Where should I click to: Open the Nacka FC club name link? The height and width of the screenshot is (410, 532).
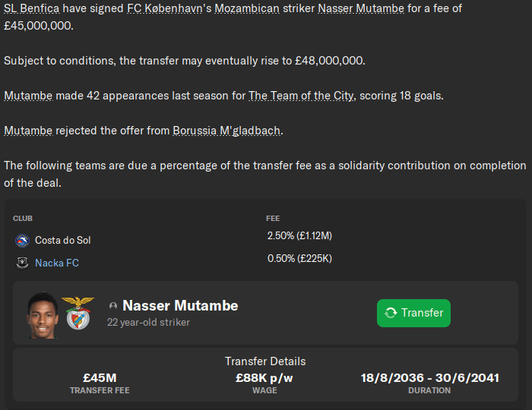tap(57, 263)
